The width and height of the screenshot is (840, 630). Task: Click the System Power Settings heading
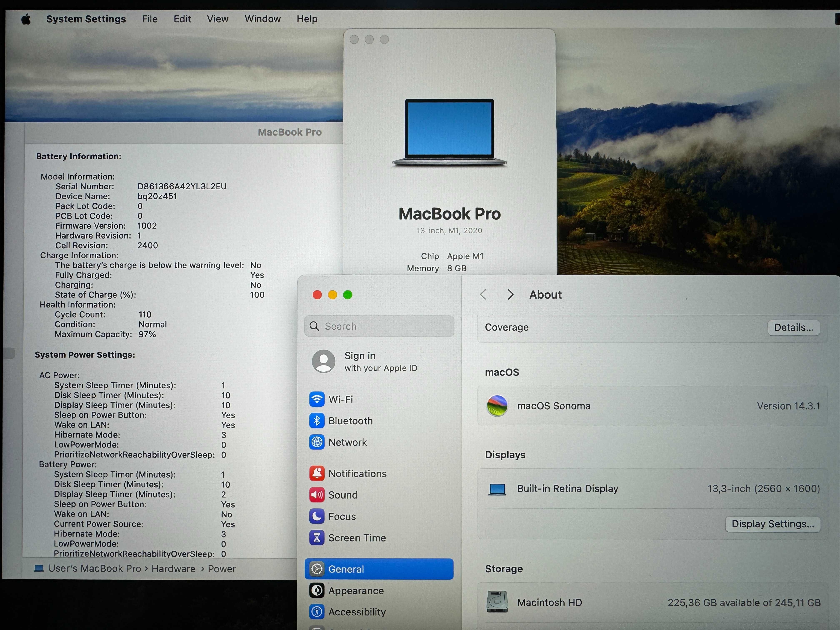coord(85,355)
